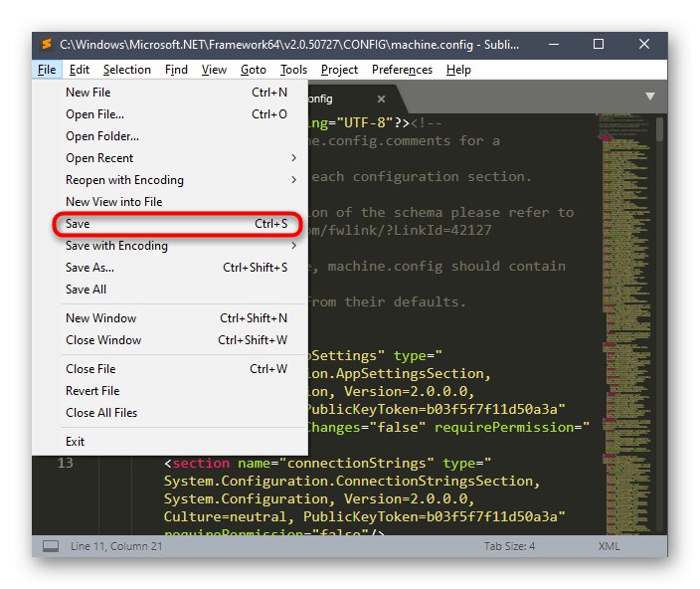The image size is (700, 589).
Task: Open the Tools menu
Action: point(293,70)
